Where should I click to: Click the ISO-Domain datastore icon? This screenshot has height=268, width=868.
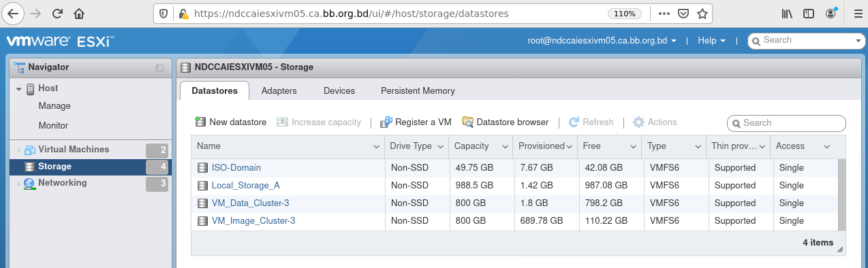click(x=202, y=168)
